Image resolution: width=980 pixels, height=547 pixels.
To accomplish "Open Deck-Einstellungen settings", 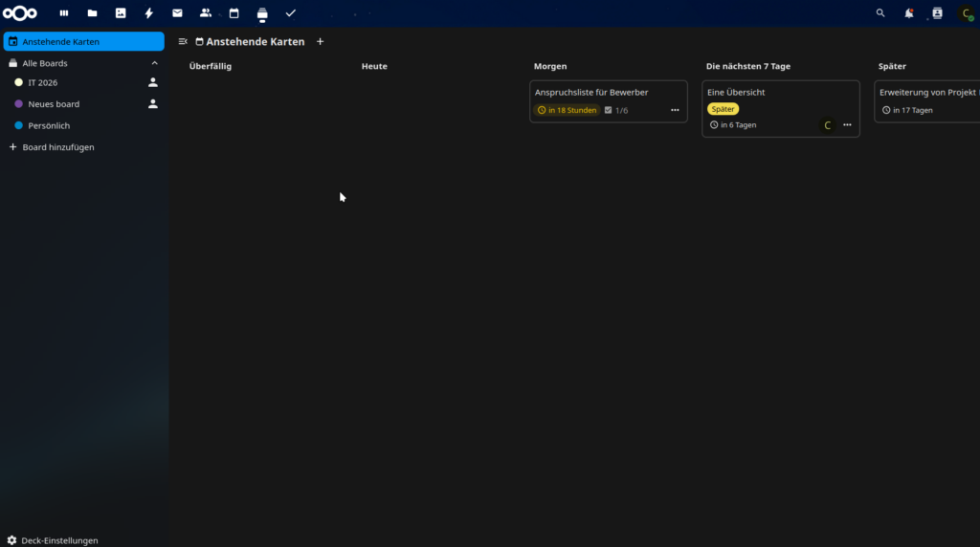I will (59, 540).
